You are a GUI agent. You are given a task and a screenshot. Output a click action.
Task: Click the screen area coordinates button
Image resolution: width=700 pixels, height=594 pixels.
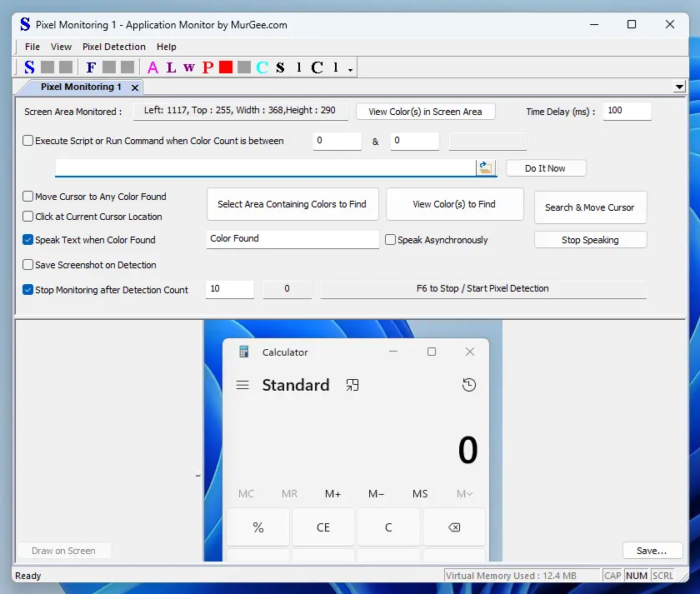240,111
